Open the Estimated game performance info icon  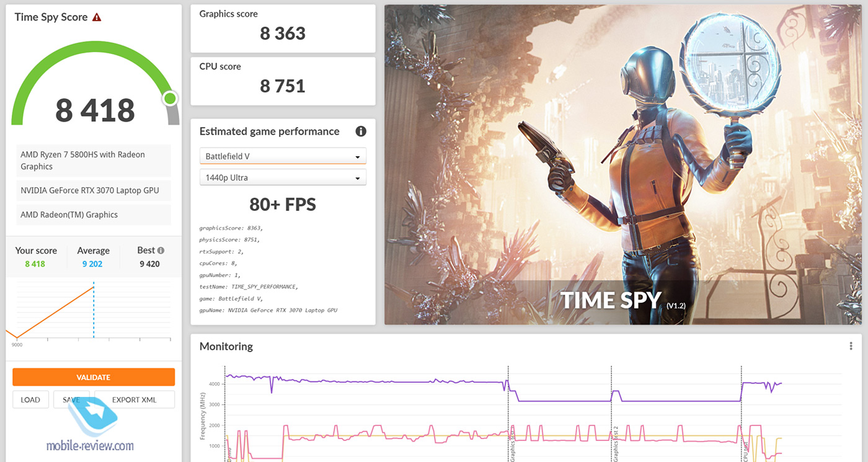tap(361, 131)
